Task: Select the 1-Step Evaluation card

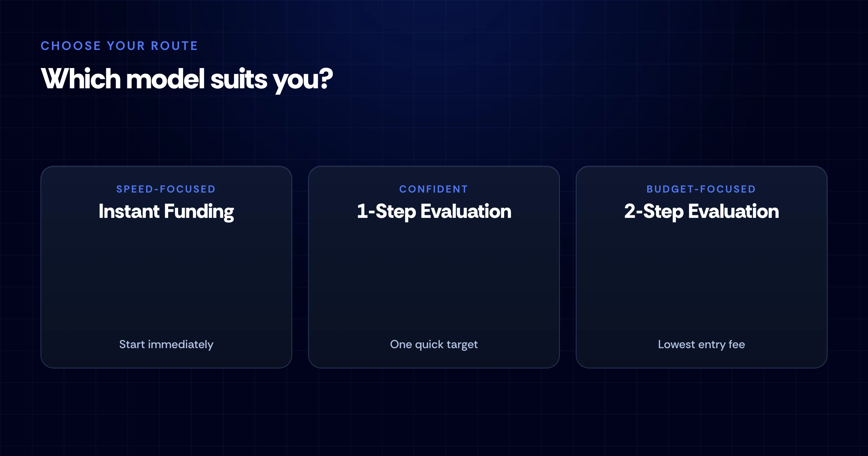Action: pos(434,267)
